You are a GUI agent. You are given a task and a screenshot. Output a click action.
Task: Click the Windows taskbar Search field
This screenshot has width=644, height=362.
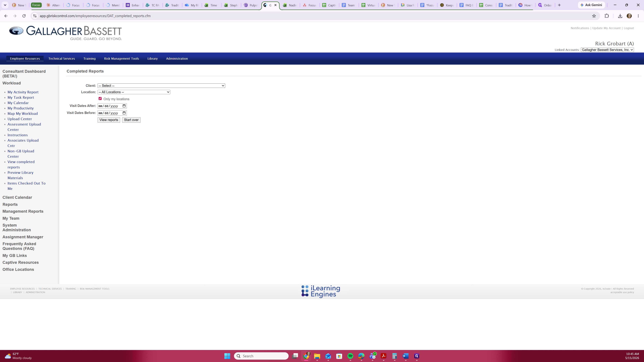click(261, 356)
